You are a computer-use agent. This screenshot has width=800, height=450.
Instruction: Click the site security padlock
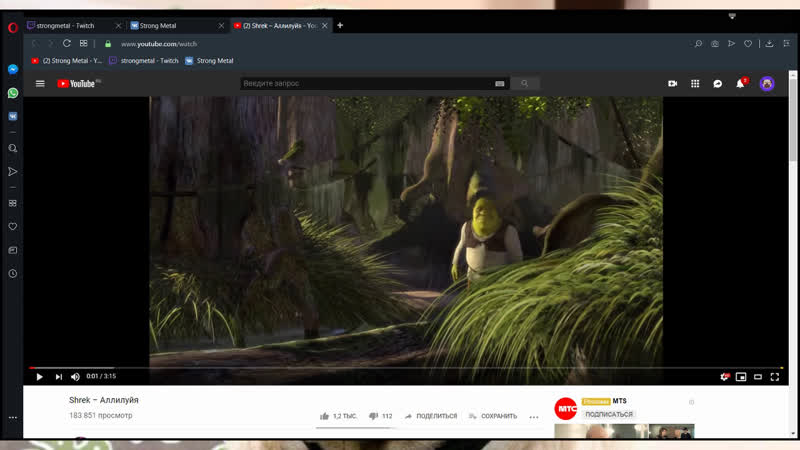[x=108, y=44]
